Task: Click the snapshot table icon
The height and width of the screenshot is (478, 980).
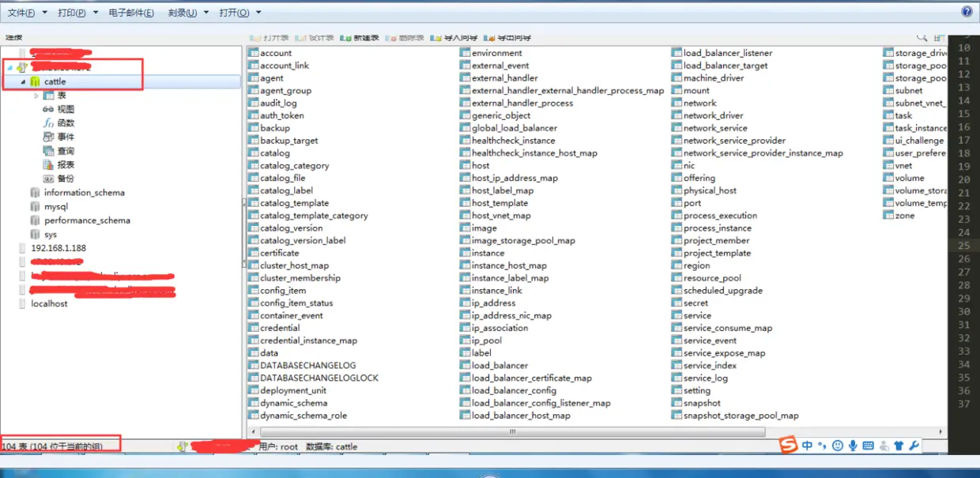Action: (x=677, y=403)
